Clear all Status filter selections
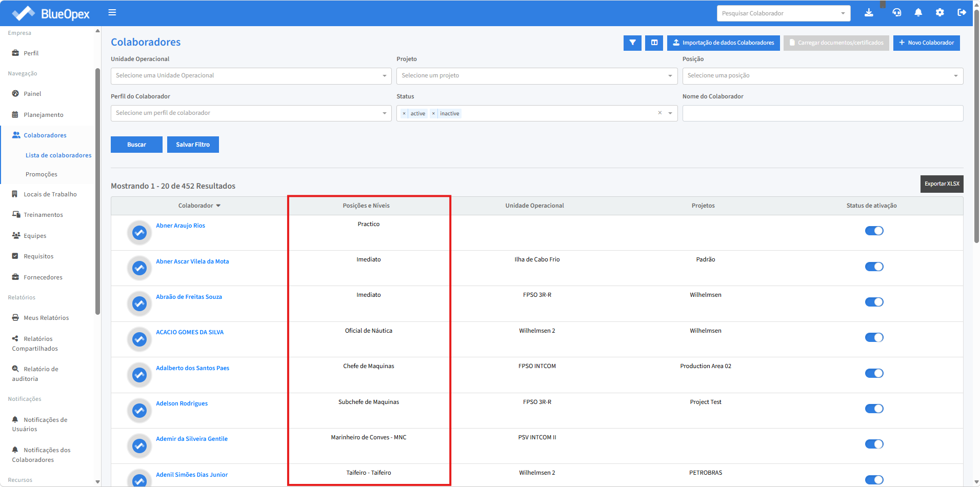 coord(660,113)
